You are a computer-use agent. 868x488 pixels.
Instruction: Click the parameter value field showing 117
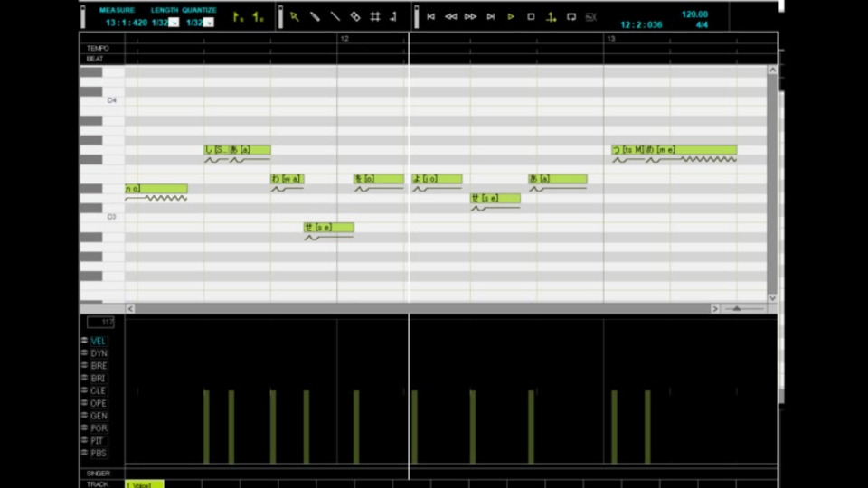click(x=100, y=322)
